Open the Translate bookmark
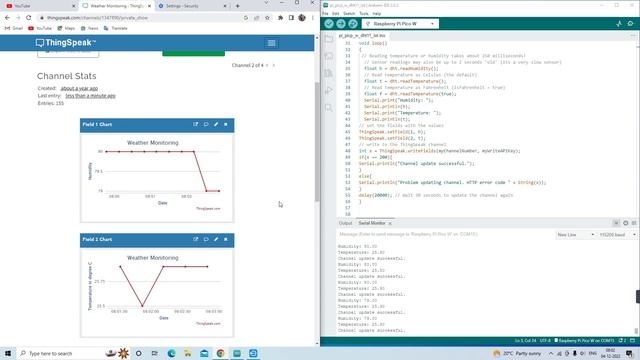The width and height of the screenshot is (640, 360). tap(116, 28)
